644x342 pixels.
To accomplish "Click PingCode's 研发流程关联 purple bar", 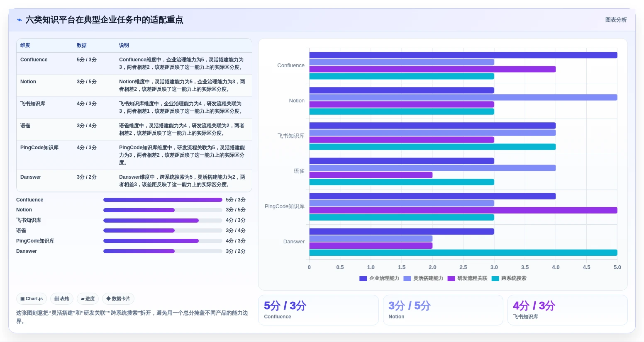I will coord(463,210).
